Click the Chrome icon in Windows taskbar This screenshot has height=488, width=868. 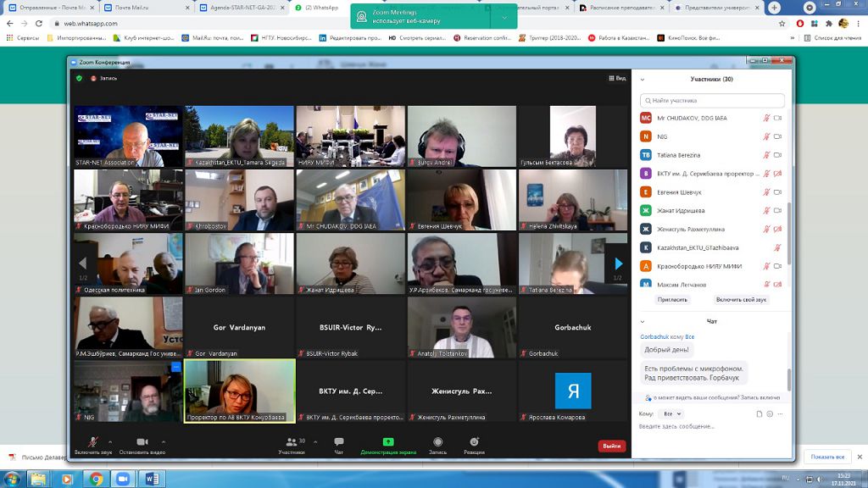tap(96, 479)
